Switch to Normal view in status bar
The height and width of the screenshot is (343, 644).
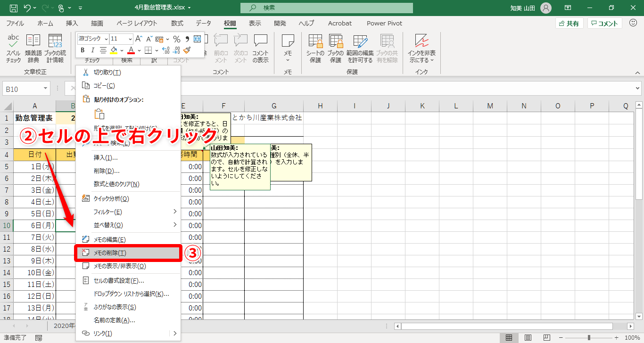tap(509, 338)
